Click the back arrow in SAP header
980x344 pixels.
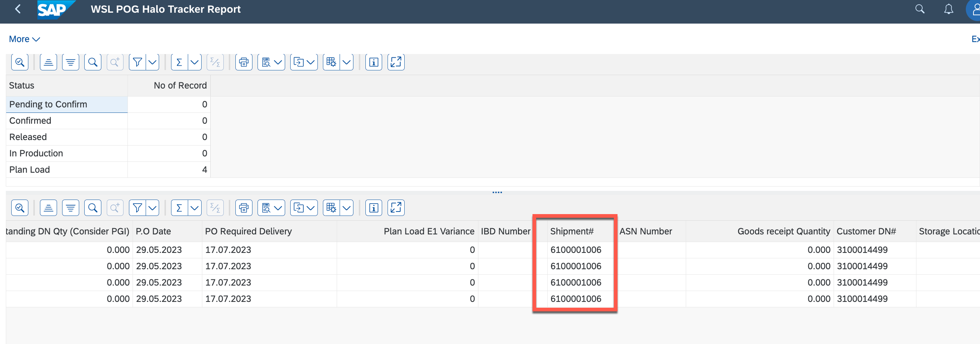pos(17,9)
